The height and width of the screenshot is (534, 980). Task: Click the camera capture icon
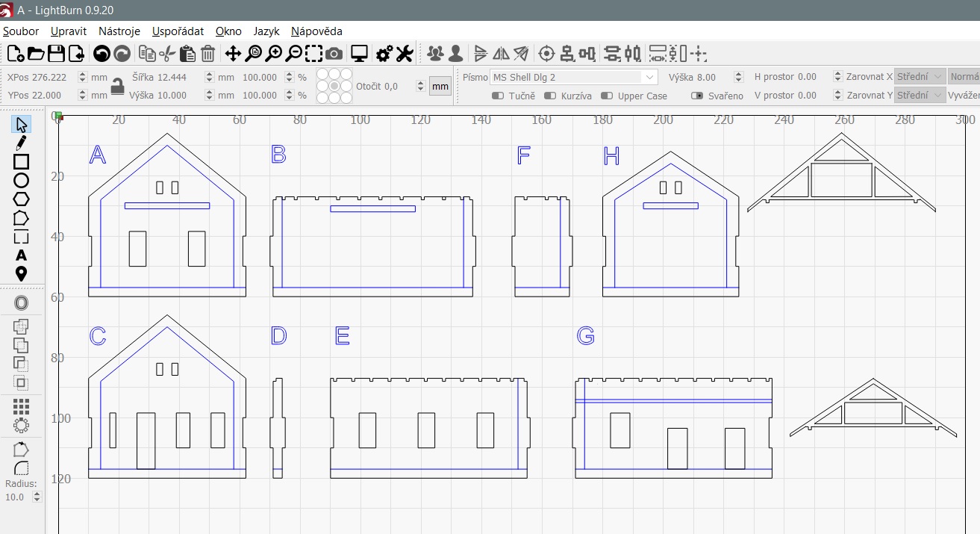[x=334, y=53]
